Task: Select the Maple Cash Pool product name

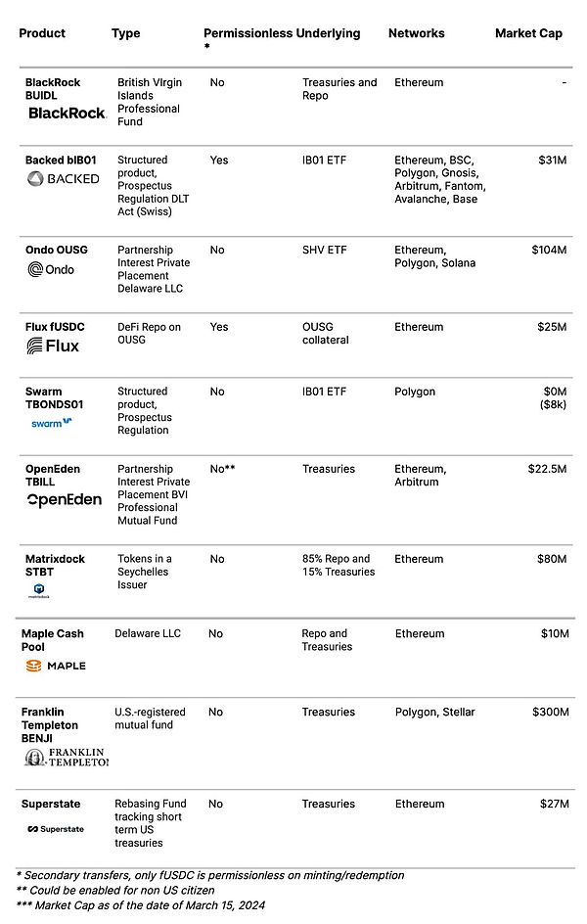Action: (53, 640)
